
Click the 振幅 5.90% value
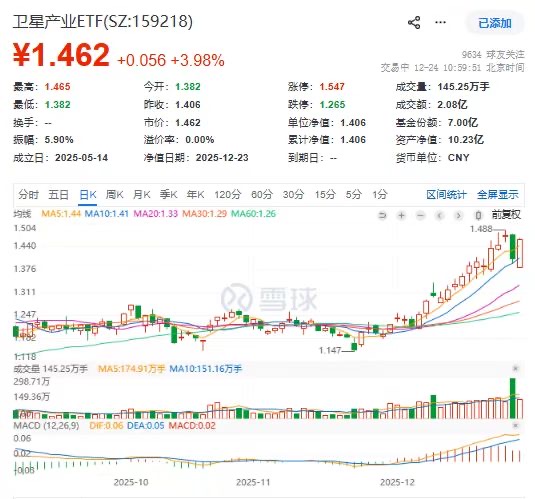click(x=59, y=140)
